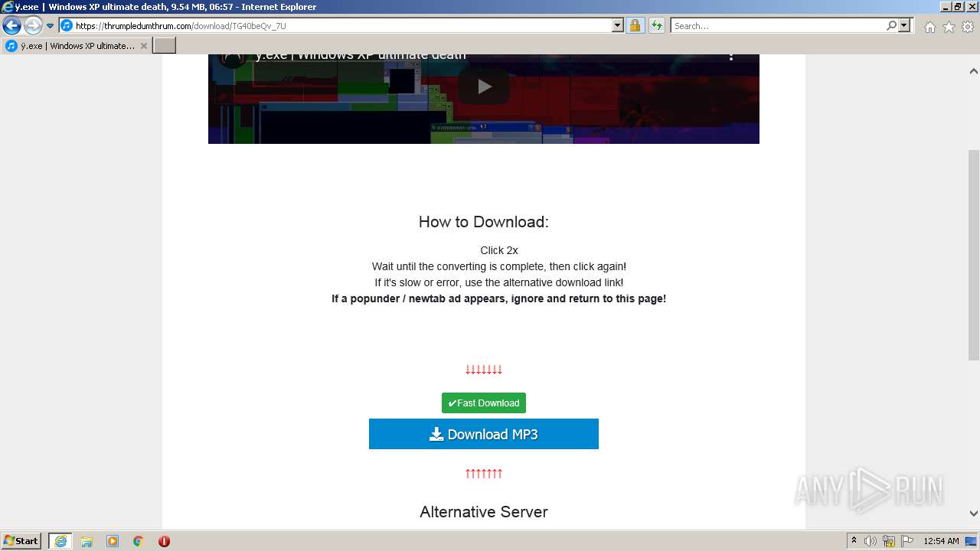Click Internet Explorer taskbar icon

pos(60,541)
